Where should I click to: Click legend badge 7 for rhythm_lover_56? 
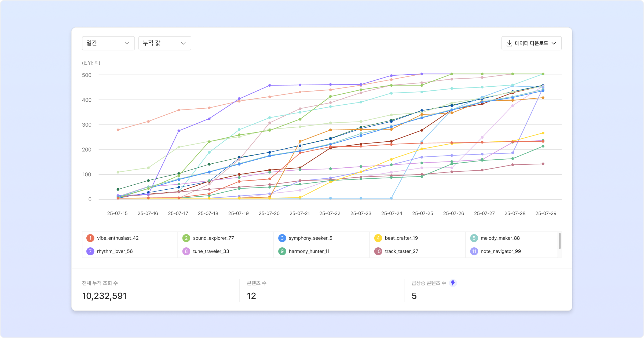(x=90, y=251)
